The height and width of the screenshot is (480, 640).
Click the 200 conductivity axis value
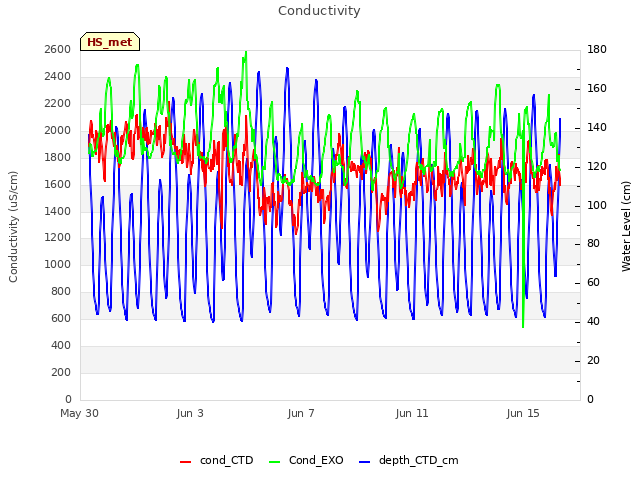61,372
